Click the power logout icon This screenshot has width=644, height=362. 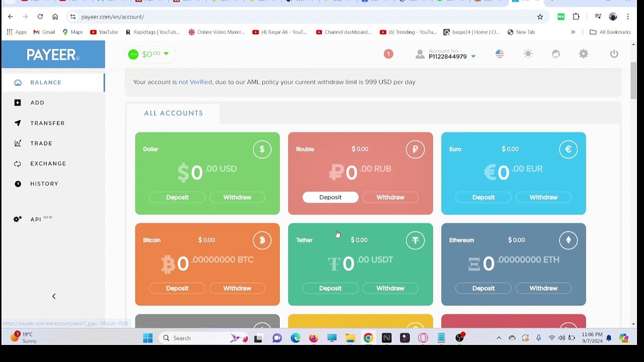point(614,54)
